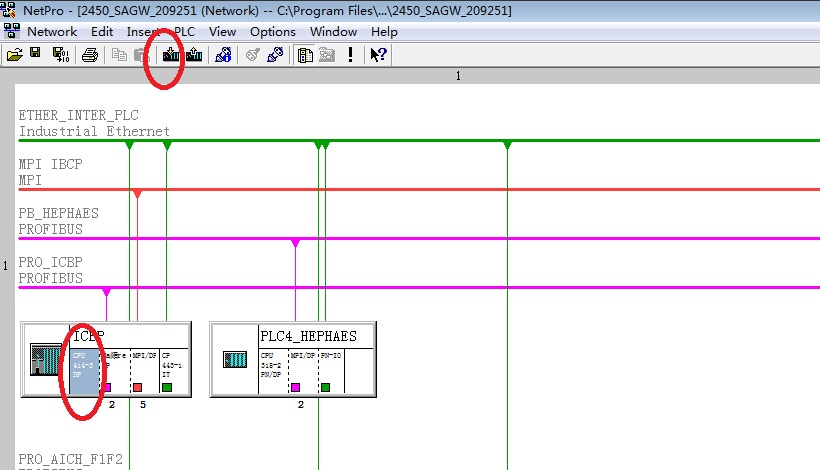Click the Open project folder icon
This screenshot has height=470, width=820.
[15, 54]
